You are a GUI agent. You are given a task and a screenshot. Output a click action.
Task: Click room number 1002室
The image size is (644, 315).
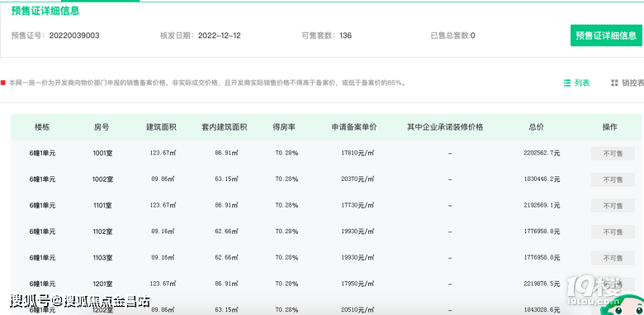tap(102, 179)
